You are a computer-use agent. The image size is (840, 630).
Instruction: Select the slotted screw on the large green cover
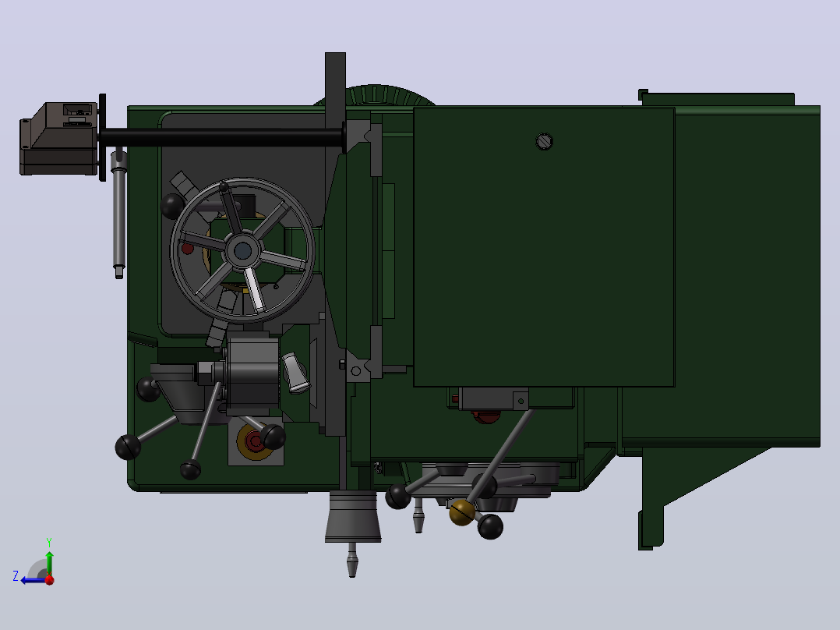point(544,142)
